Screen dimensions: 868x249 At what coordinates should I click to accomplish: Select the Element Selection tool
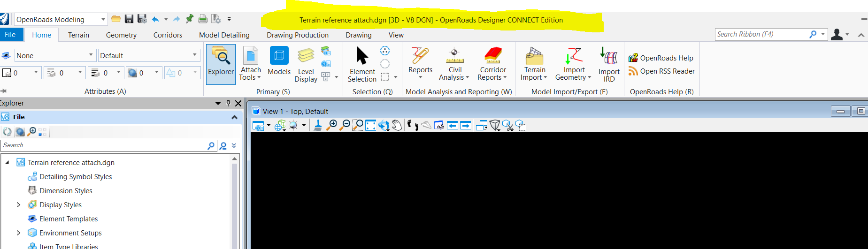click(362, 64)
